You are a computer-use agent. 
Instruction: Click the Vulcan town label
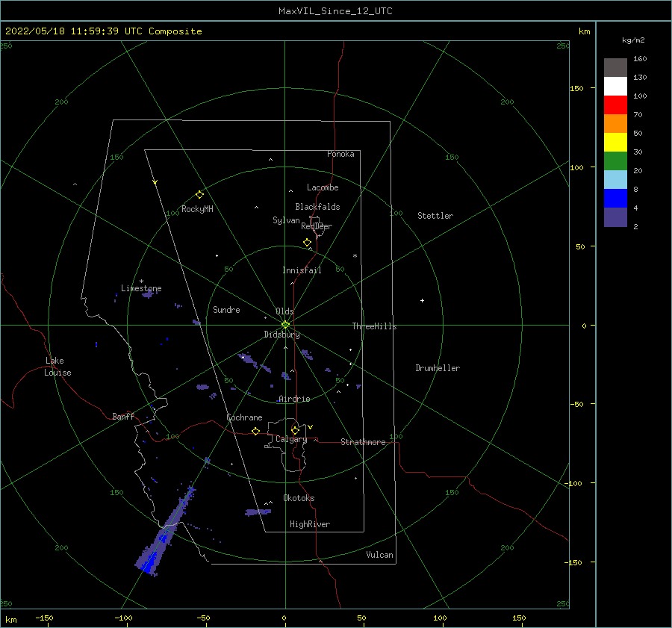point(380,555)
